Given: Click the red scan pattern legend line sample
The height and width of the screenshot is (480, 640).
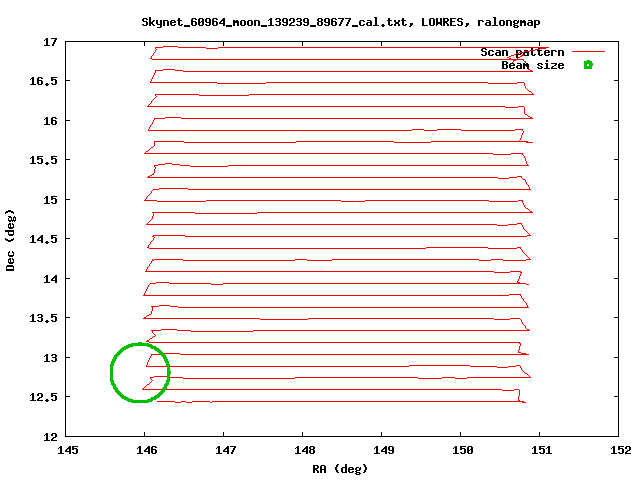Looking at the screenshot, I should click(589, 51).
